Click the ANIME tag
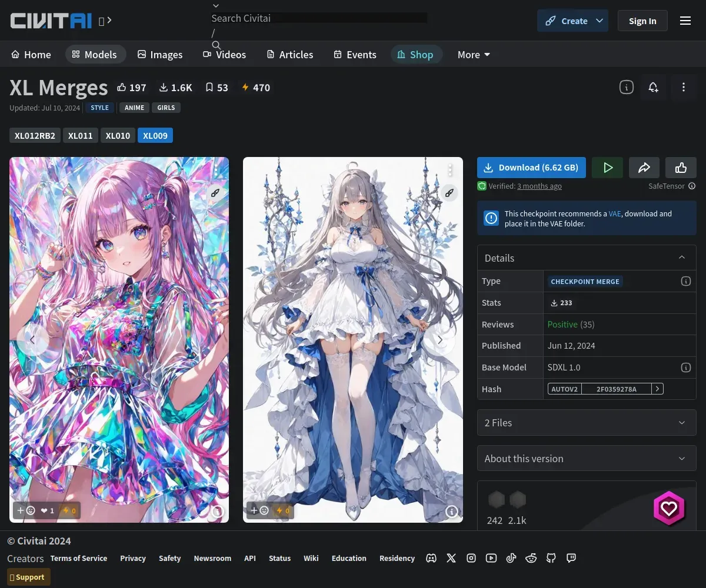 pos(134,108)
